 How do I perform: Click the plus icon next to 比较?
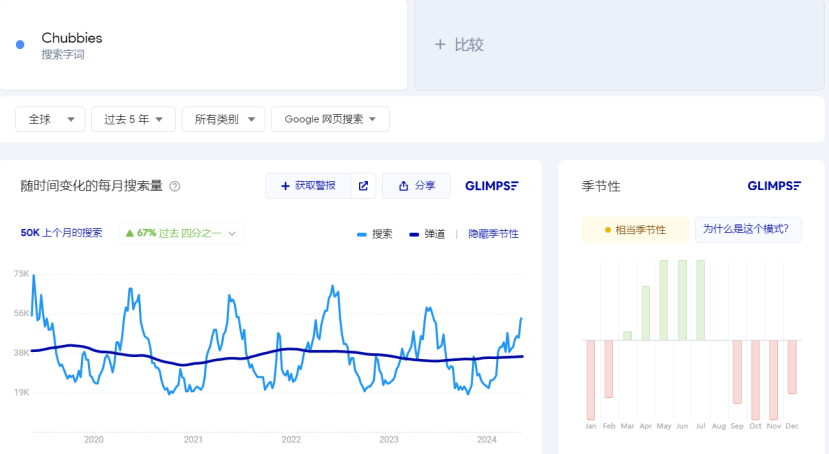click(440, 45)
